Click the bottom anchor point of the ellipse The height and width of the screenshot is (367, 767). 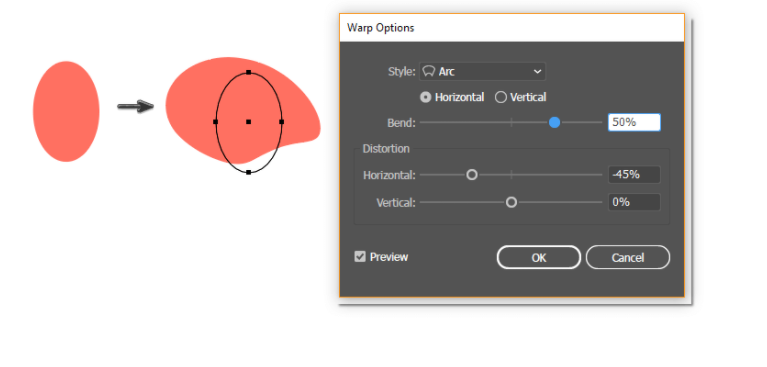(248, 172)
